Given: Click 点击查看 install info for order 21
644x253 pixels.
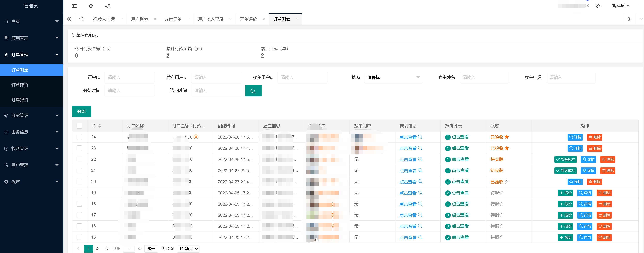Looking at the screenshot, I should coord(411,171).
